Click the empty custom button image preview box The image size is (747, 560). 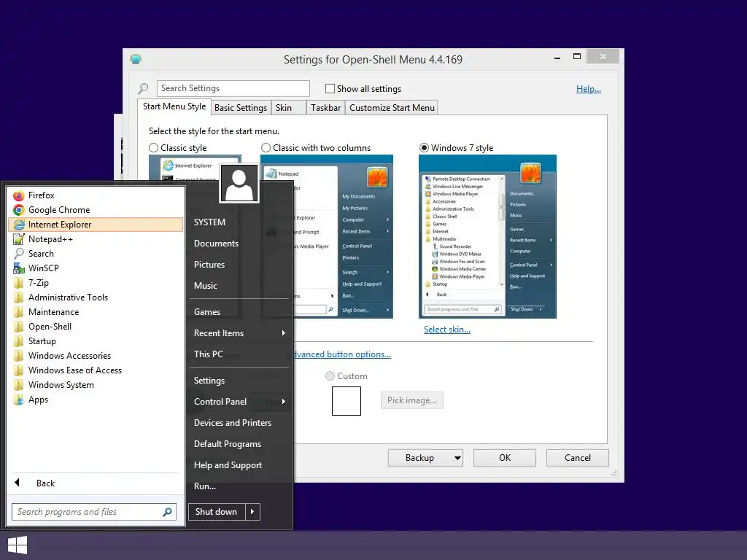point(347,401)
